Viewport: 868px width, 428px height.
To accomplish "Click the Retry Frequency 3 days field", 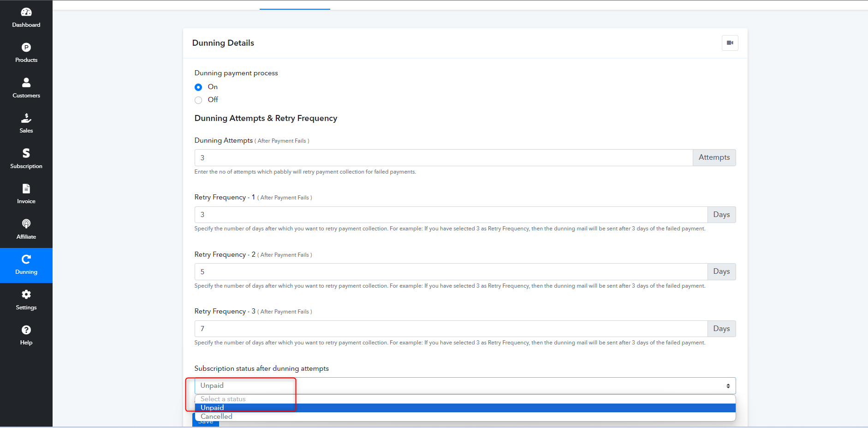I will (451, 329).
